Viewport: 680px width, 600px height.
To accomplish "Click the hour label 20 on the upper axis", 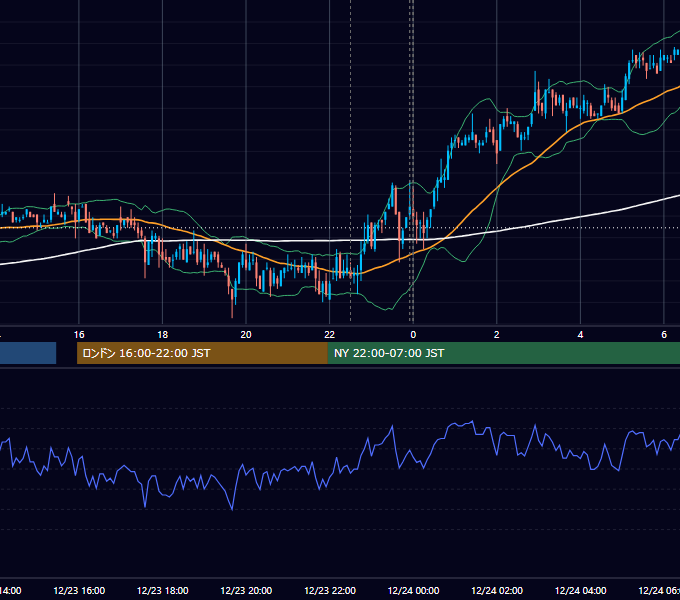I will click(246, 335).
